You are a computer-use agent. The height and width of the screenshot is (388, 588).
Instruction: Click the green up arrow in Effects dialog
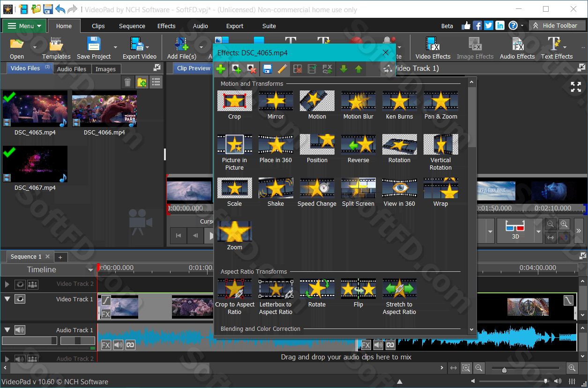(358, 69)
